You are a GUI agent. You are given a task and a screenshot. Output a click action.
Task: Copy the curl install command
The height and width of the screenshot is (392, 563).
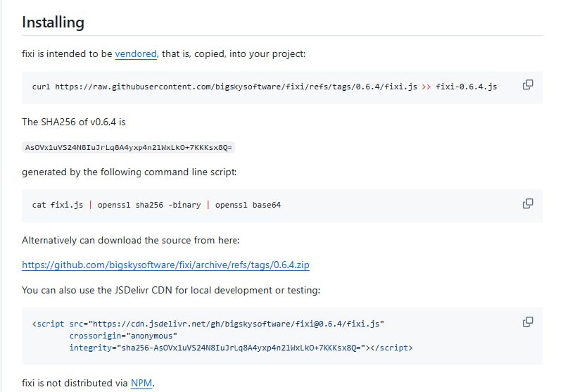click(x=527, y=85)
